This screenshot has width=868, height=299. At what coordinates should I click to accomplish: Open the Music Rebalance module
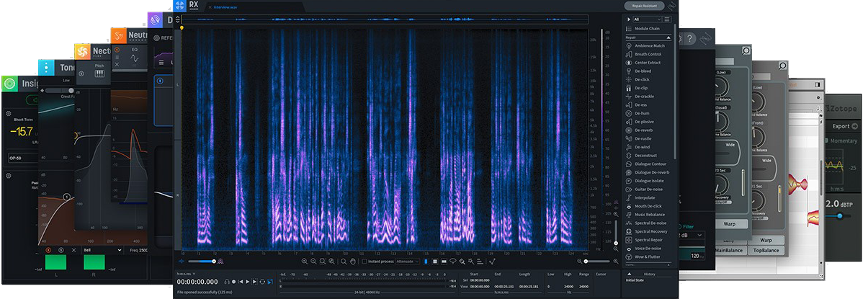click(648, 215)
